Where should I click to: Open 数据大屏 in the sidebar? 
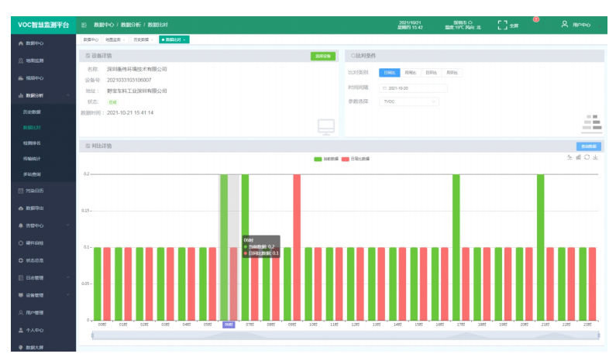tap(43, 348)
